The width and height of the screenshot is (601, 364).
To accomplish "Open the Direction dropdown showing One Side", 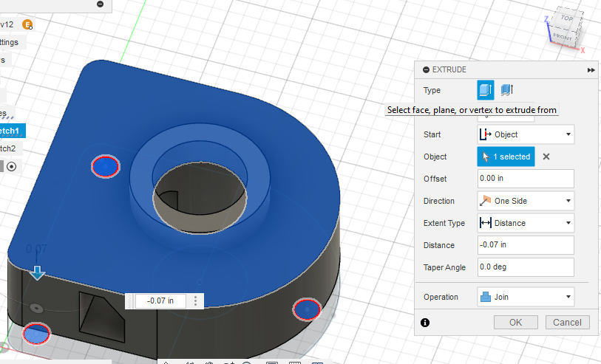I will [x=526, y=201].
